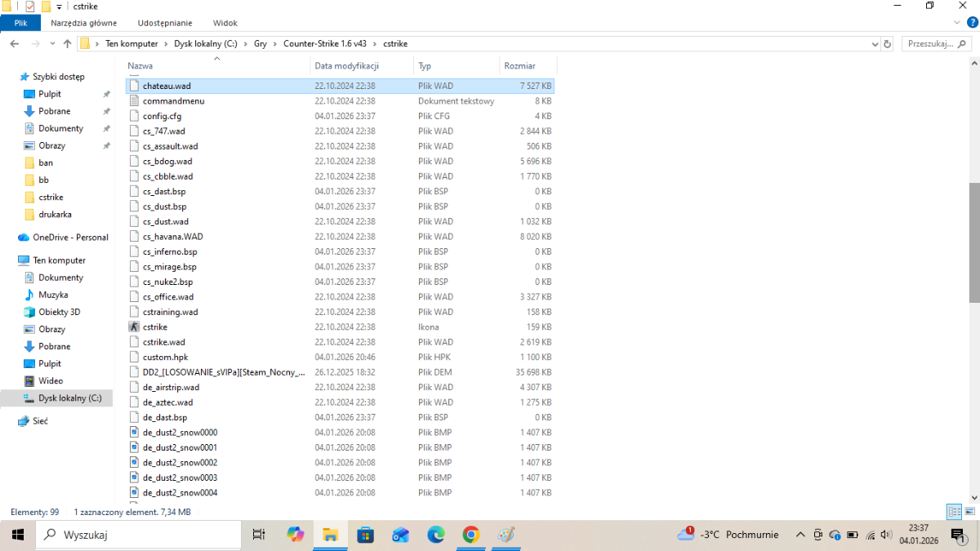Click the Properties checkmark icon in title bar
Screen dimensions: 980x551
(30, 7)
